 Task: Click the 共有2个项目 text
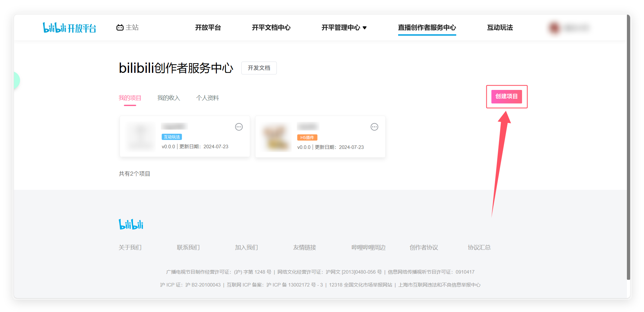click(x=134, y=174)
